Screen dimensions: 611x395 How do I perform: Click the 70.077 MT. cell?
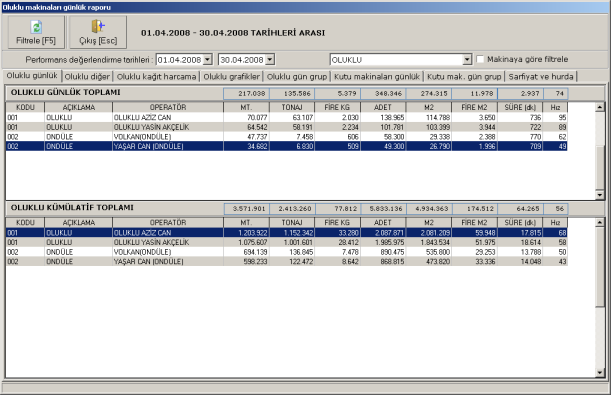[246, 117]
